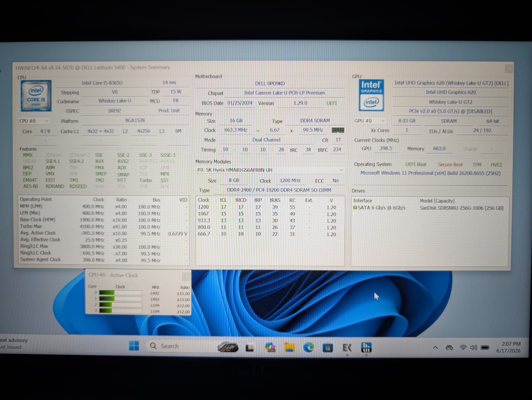532x400 pixels.
Task: Expand the GPU #0 selector dropdown
Action: pos(370,121)
